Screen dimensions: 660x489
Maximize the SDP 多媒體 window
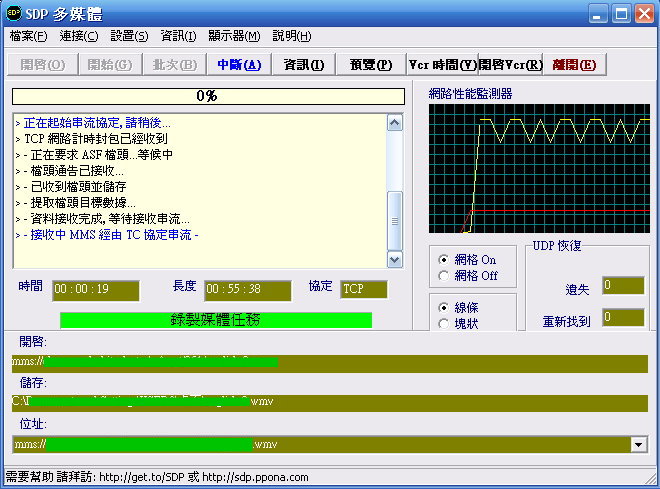pos(621,13)
